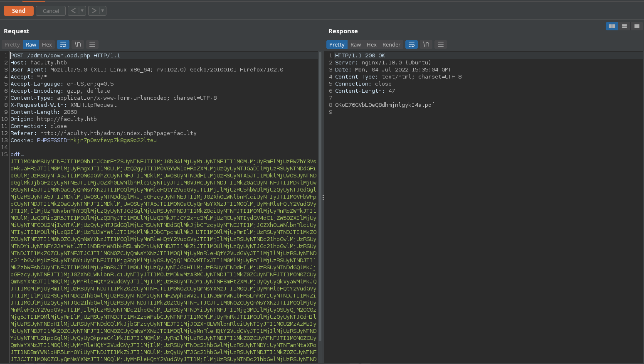The image size is (644, 364).
Task: Click the 'Server: nginx/1.18.0 (Ubuntu)' header
Action: coord(383,62)
